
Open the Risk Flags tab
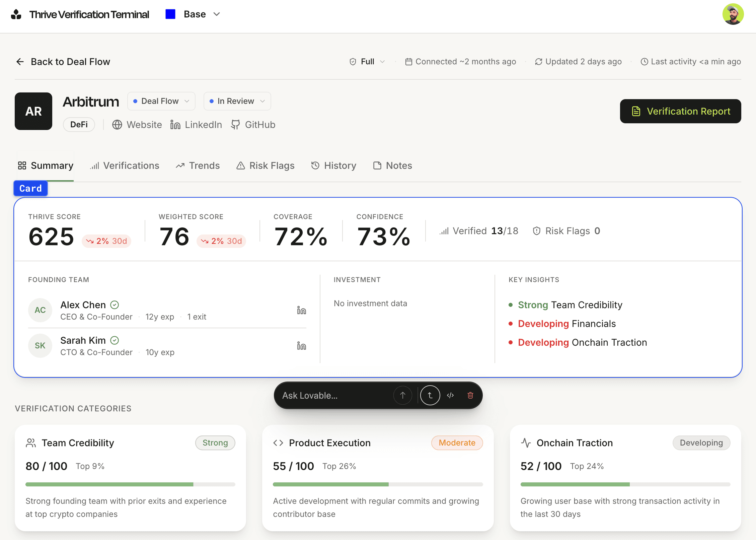pos(266,165)
